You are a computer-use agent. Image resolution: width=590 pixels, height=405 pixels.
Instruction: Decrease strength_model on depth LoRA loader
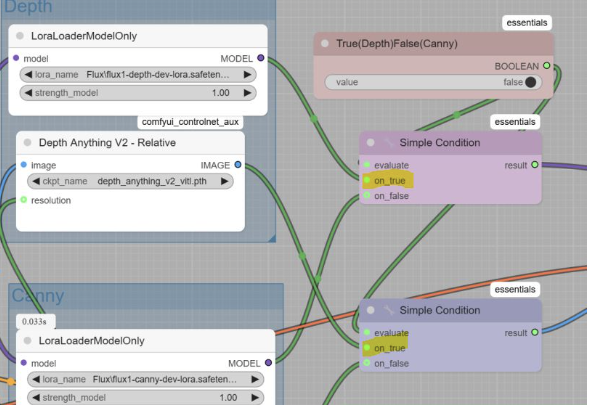click(28, 93)
